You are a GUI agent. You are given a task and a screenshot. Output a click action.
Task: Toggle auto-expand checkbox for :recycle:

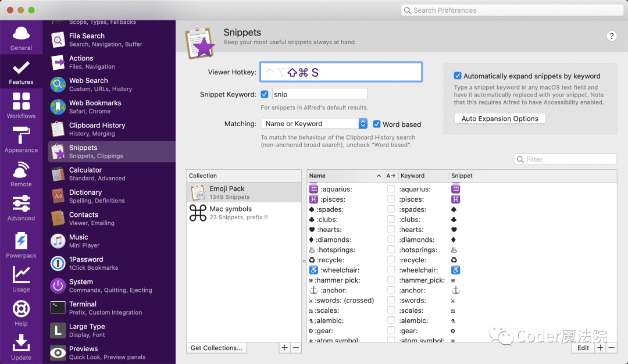[x=391, y=259]
